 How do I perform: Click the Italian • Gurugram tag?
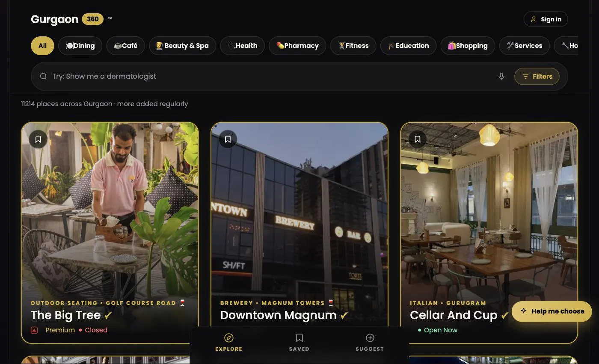(448, 303)
